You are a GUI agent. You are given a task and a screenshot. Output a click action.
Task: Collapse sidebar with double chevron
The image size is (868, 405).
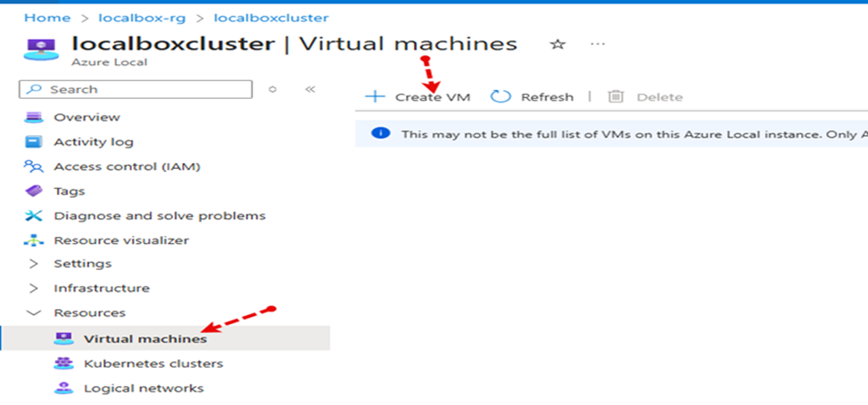coord(310,89)
